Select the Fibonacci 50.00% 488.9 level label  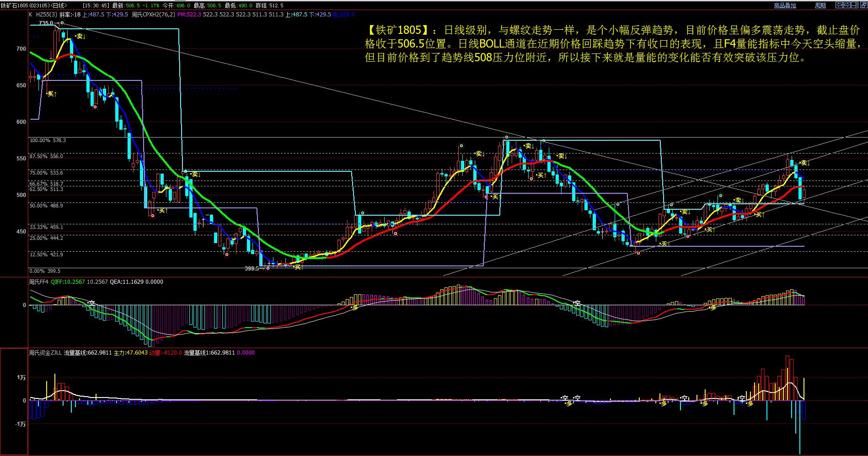click(46, 206)
